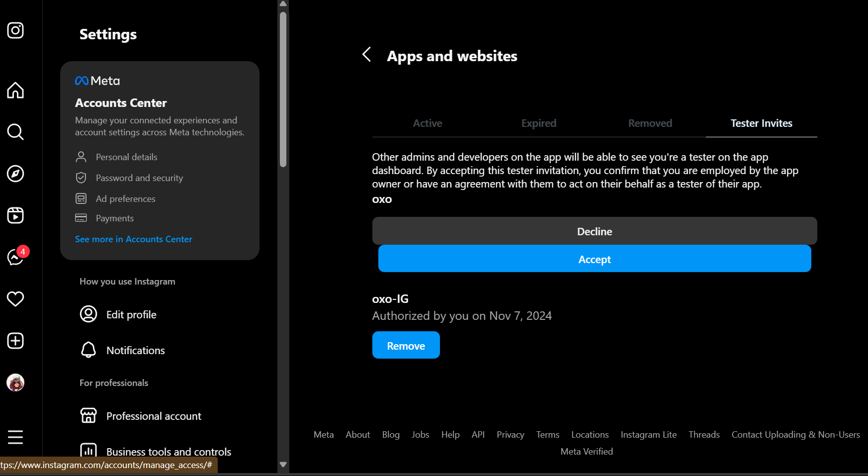Open Payments setting
868x476 pixels.
115,218
